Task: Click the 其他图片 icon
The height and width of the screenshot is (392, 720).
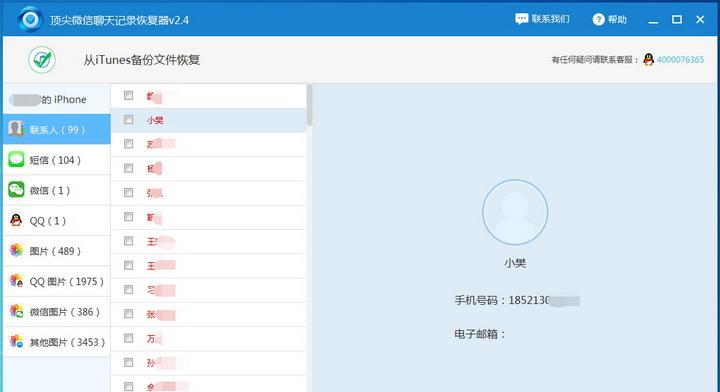Action: point(17,342)
